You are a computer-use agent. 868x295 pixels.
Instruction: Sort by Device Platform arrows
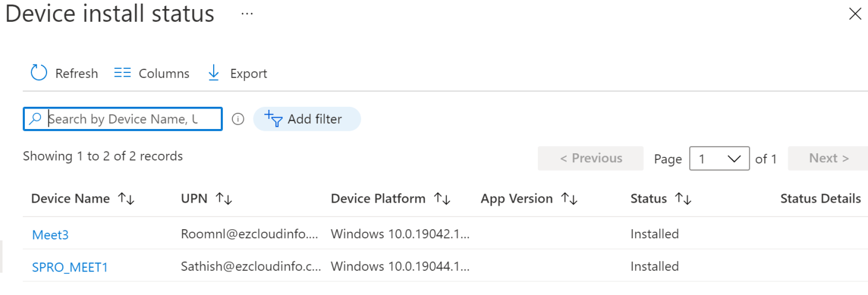442,198
